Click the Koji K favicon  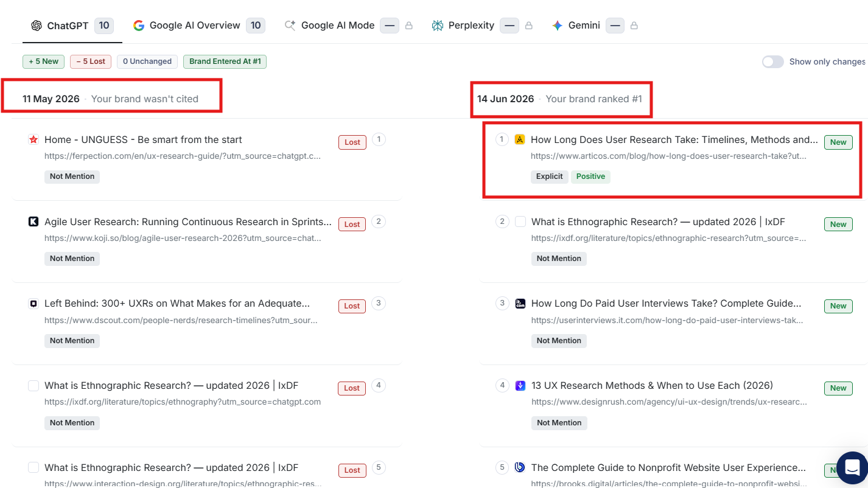[33, 222]
